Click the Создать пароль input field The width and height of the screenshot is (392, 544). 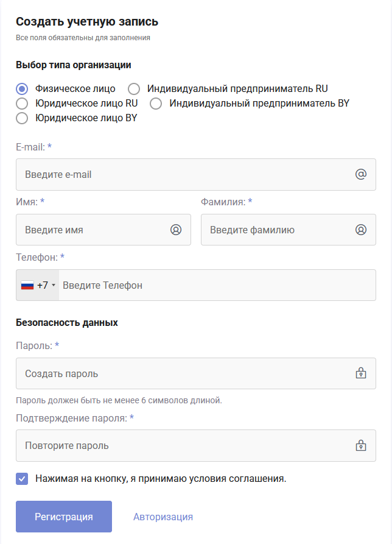coord(152,373)
